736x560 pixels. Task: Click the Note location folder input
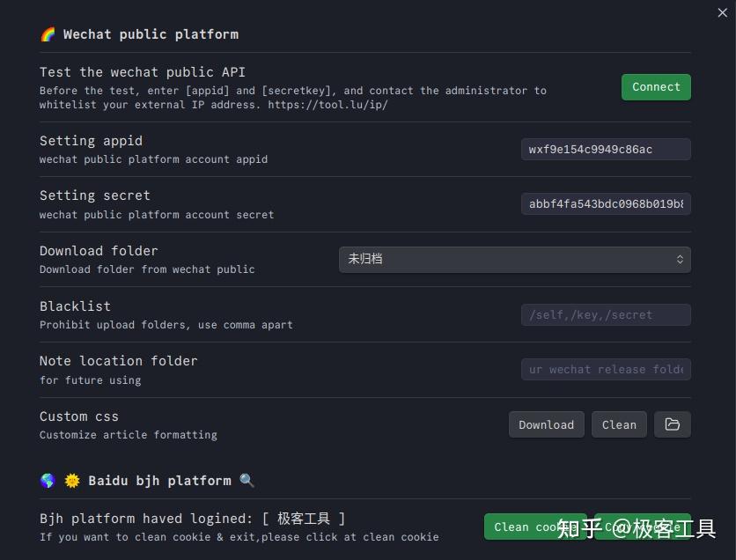pyautogui.click(x=606, y=370)
